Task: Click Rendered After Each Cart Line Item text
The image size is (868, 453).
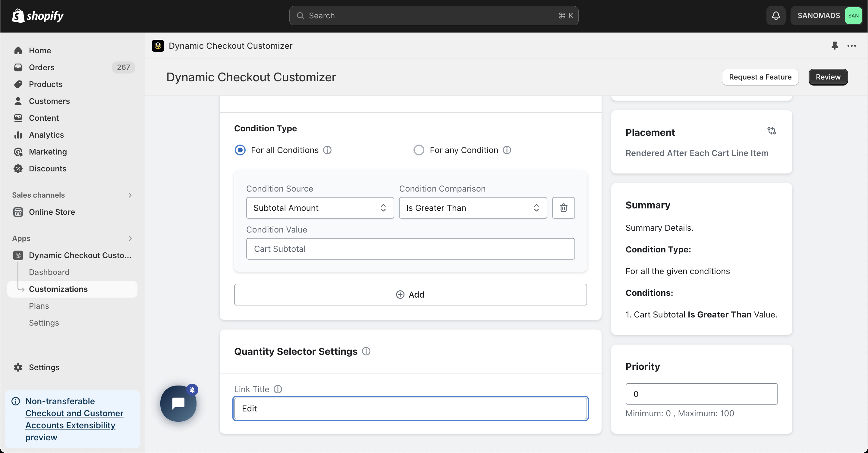Action: [697, 153]
